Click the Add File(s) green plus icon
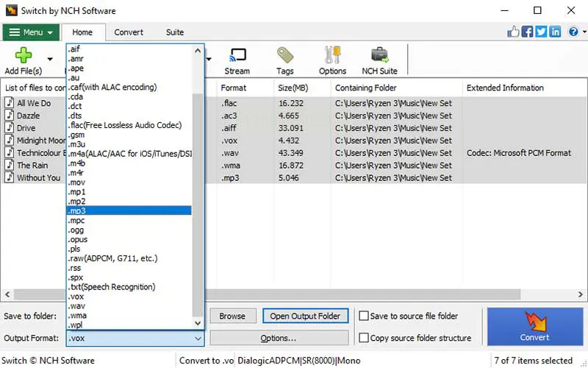 tap(24, 56)
